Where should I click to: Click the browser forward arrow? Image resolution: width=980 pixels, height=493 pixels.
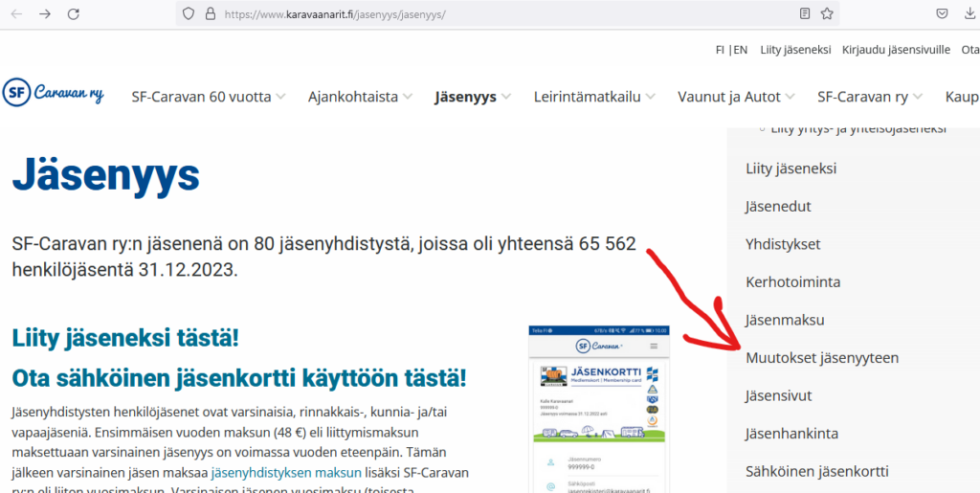tap(45, 14)
